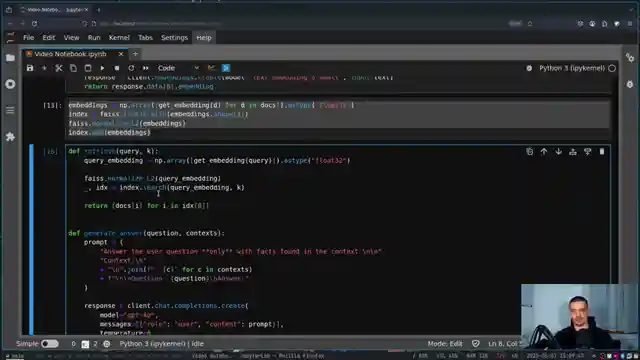The image size is (640, 360).
Task: Run the selected cell with the play icon
Action: [102, 68]
